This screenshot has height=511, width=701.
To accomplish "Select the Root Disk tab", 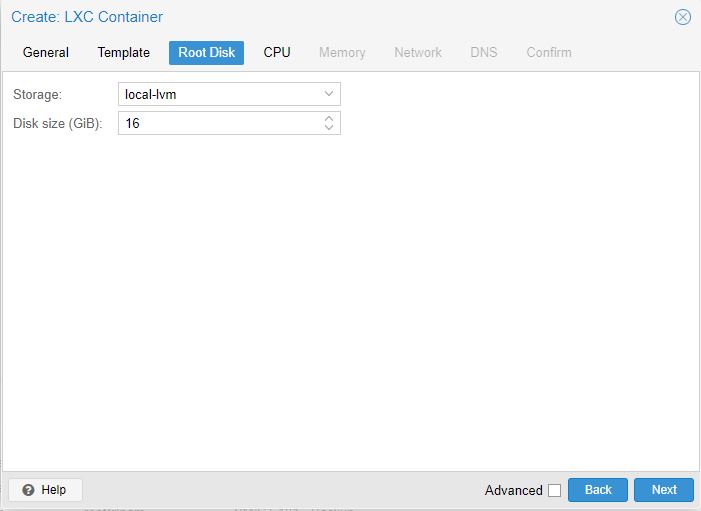I will (x=206, y=52).
